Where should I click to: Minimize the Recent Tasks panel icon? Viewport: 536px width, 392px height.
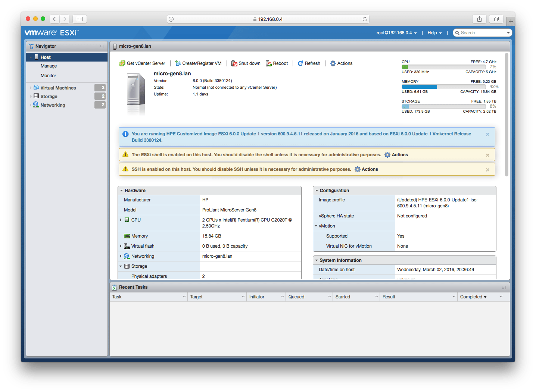click(504, 288)
